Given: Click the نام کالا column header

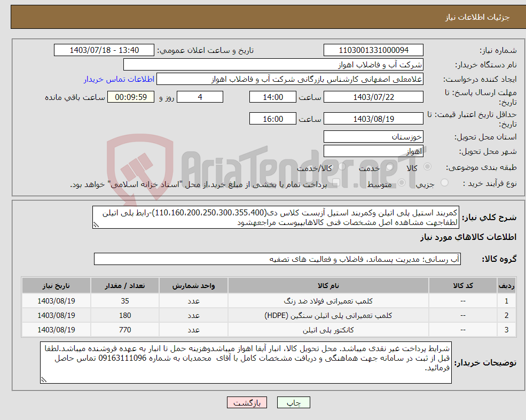Looking at the screenshot, I should (x=328, y=286).
